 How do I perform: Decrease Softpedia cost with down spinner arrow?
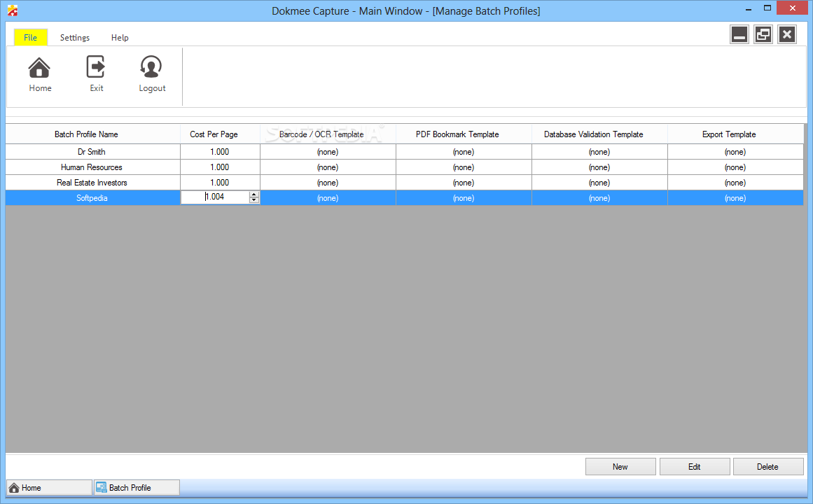254,200
